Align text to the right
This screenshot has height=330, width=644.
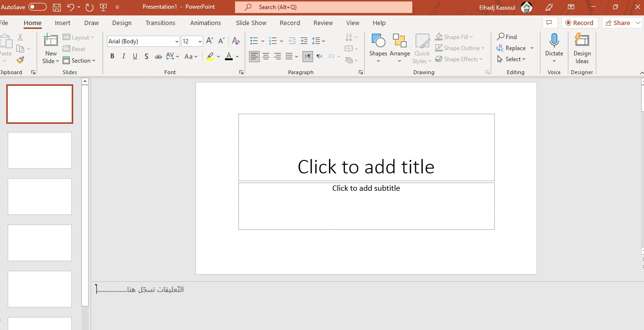277,56
